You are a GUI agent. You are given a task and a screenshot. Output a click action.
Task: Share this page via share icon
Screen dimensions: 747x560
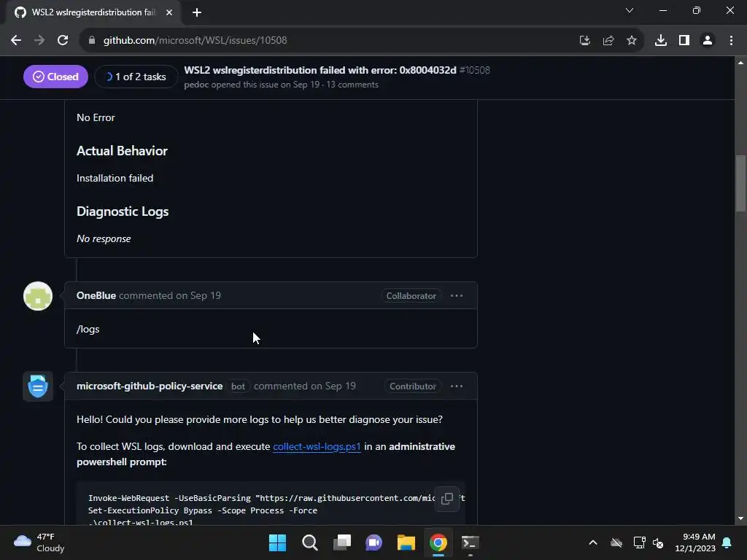pos(608,41)
